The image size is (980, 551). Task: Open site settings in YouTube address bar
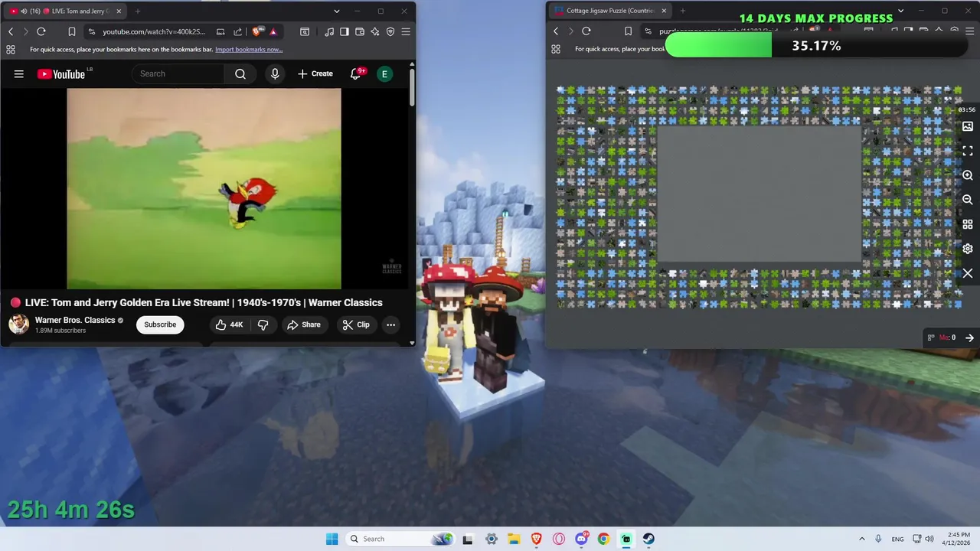92,31
